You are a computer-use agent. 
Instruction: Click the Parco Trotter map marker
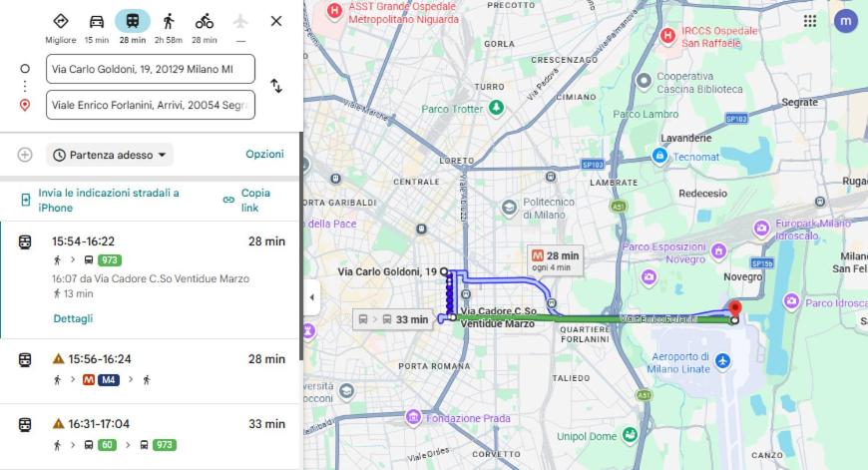(496, 108)
